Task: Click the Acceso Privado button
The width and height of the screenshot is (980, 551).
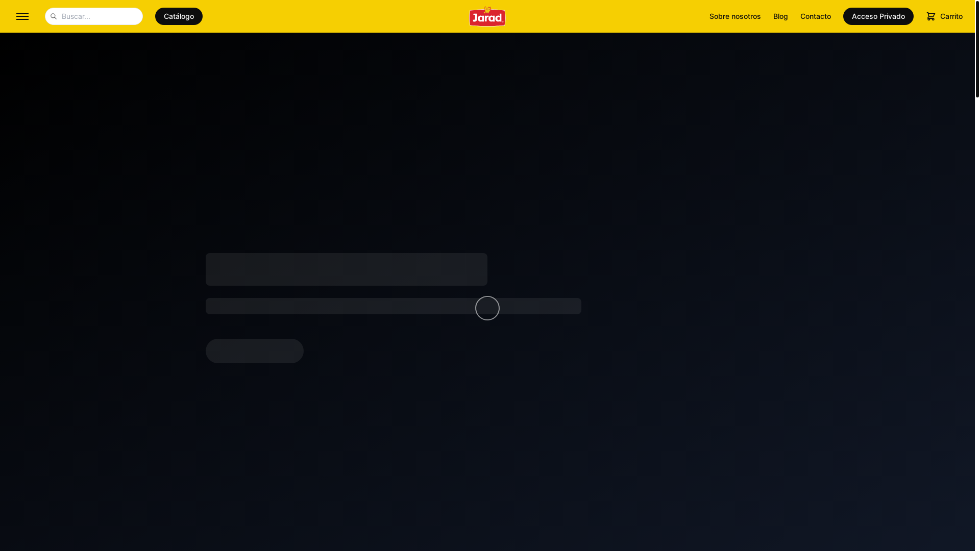Action: [878, 16]
